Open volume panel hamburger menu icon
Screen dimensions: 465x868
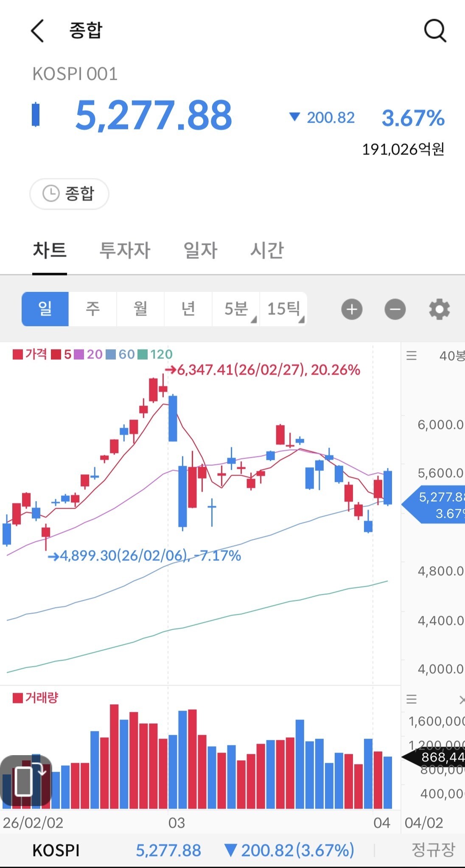(412, 699)
